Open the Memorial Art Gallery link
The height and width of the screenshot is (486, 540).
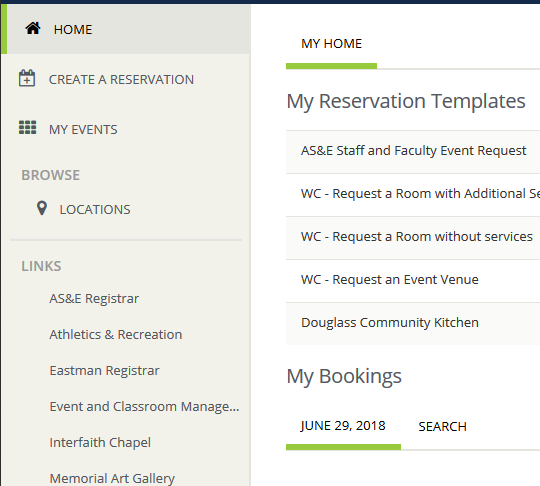click(112, 478)
